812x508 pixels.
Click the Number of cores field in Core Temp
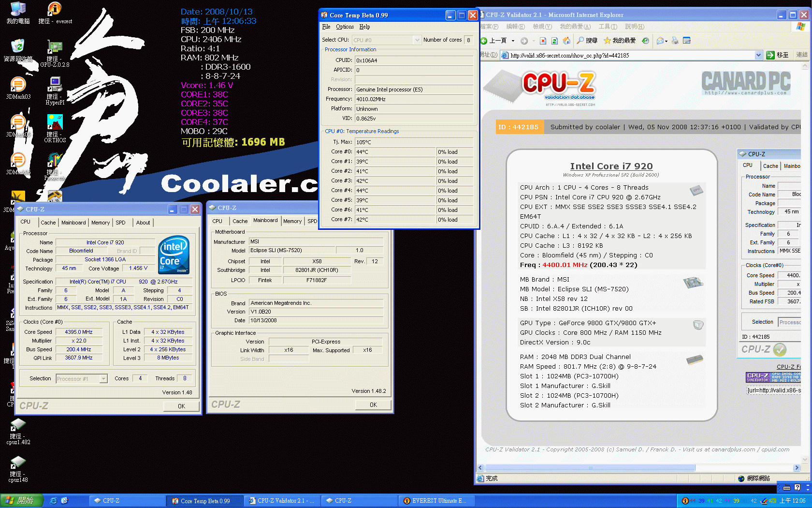[x=468, y=40]
